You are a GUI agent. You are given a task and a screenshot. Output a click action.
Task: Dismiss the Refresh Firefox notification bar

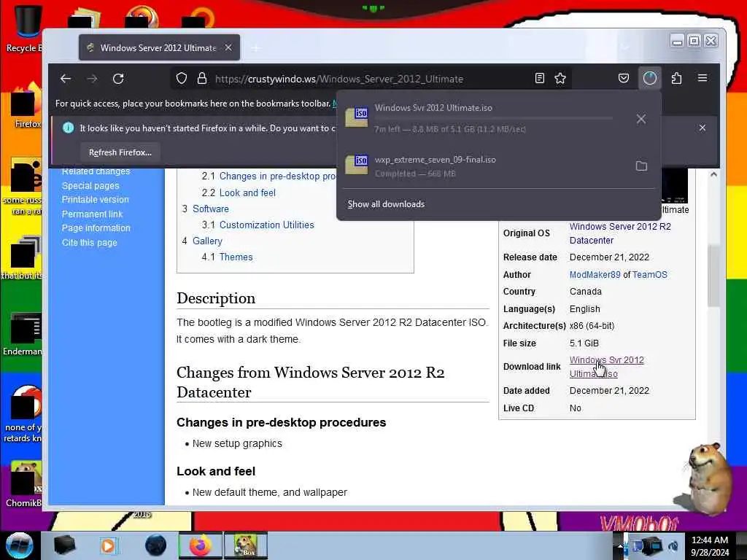pyautogui.click(x=703, y=128)
